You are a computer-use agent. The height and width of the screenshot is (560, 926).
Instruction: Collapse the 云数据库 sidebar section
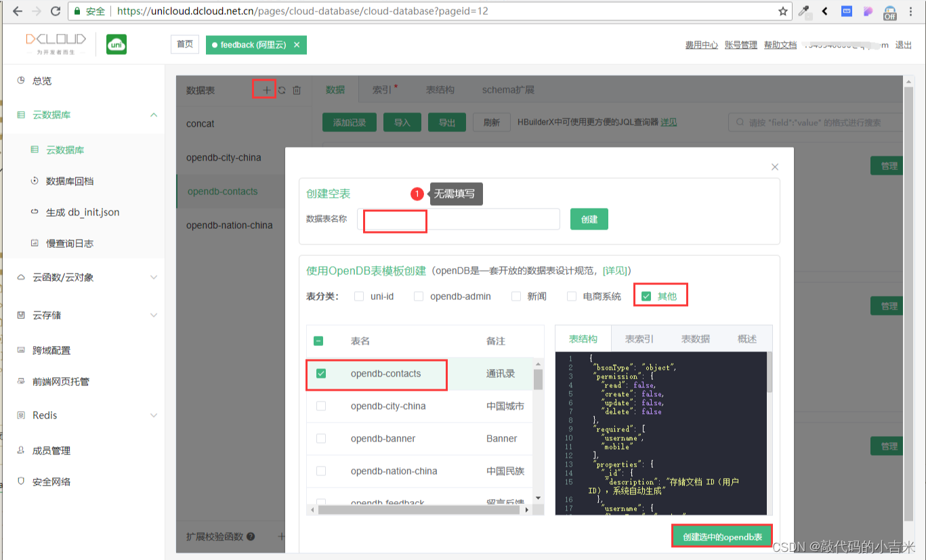(x=154, y=115)
